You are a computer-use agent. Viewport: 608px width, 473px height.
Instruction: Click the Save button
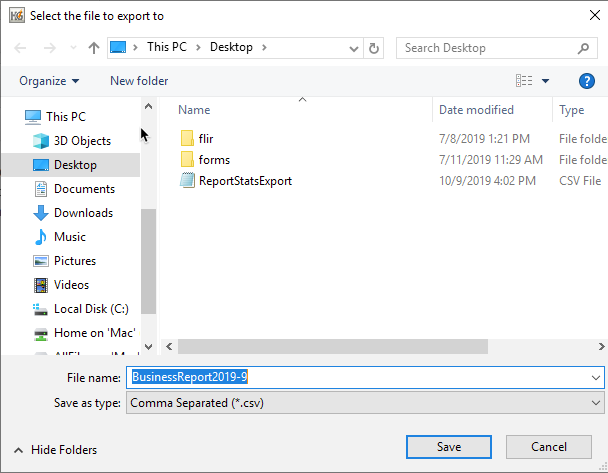449,447
